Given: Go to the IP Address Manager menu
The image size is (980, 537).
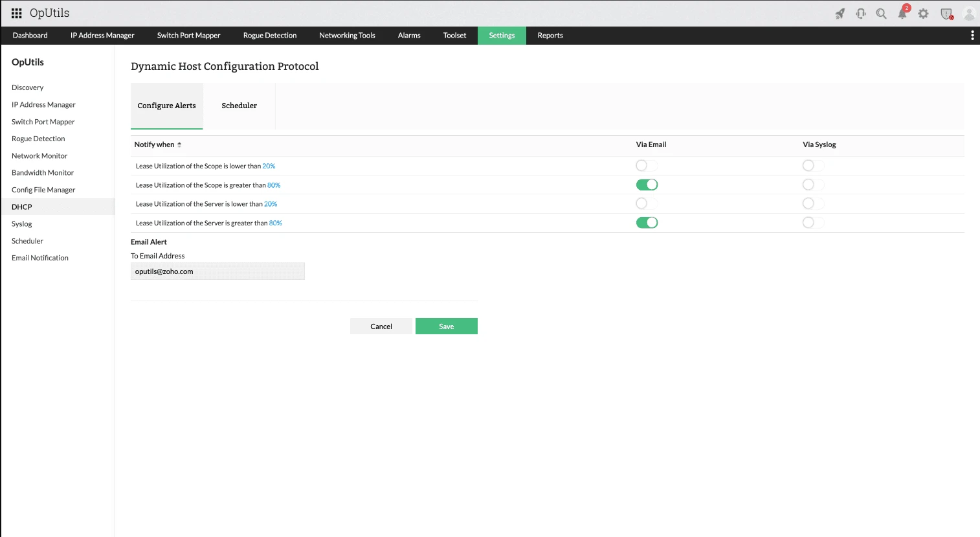Looking at the screenshot, I should click(x=102, y=35).
